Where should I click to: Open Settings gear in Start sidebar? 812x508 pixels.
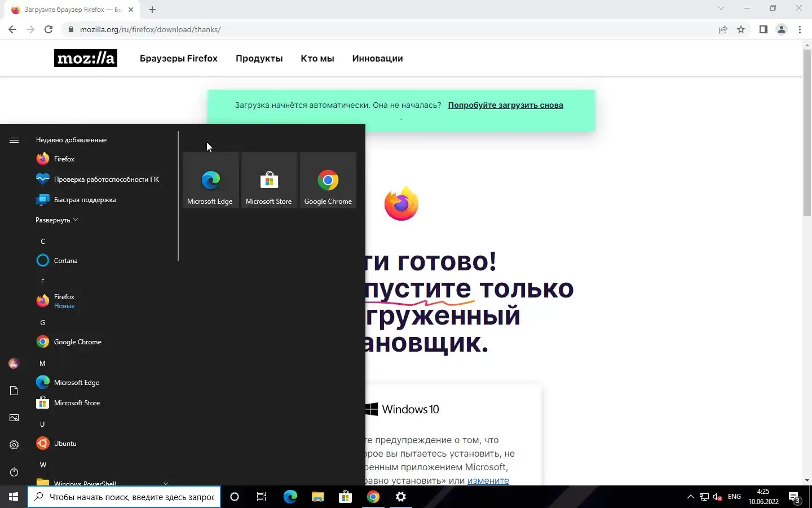(14, 445)
